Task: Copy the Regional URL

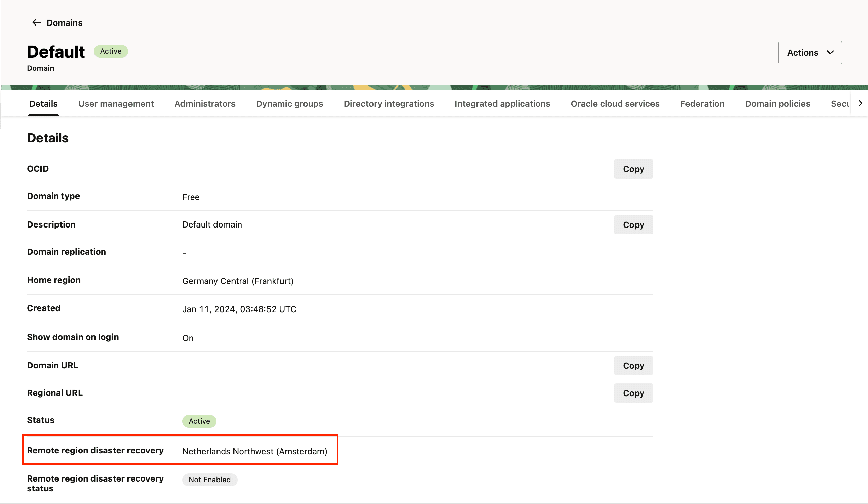Action: point(633,393)
